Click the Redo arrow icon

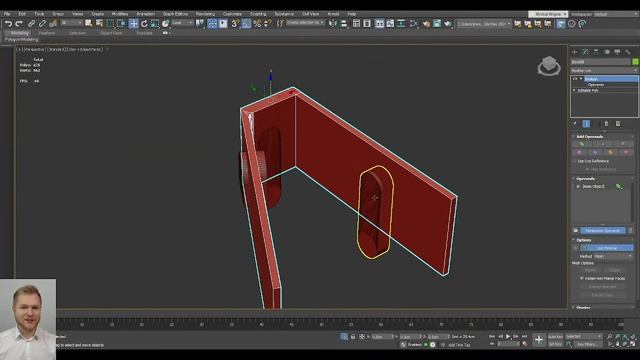point(18,24)
